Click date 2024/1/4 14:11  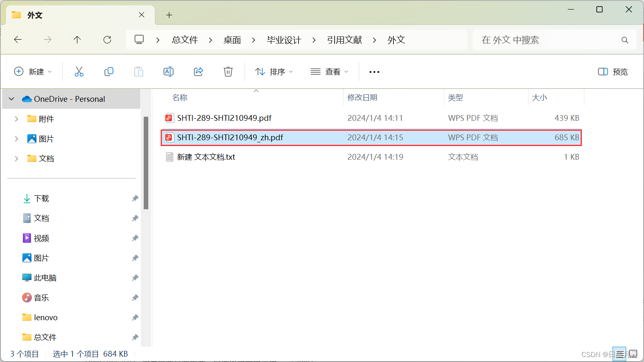point(375,118)
